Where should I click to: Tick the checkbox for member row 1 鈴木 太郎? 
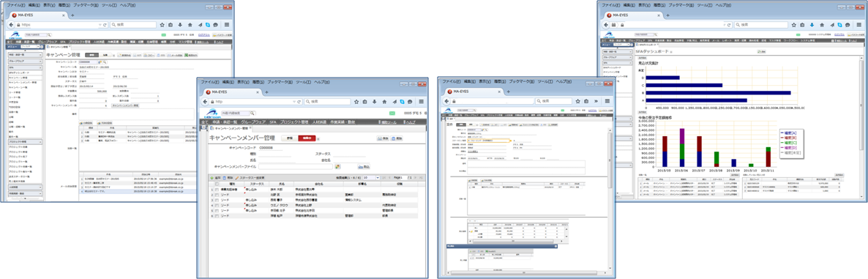coord(216,190)
